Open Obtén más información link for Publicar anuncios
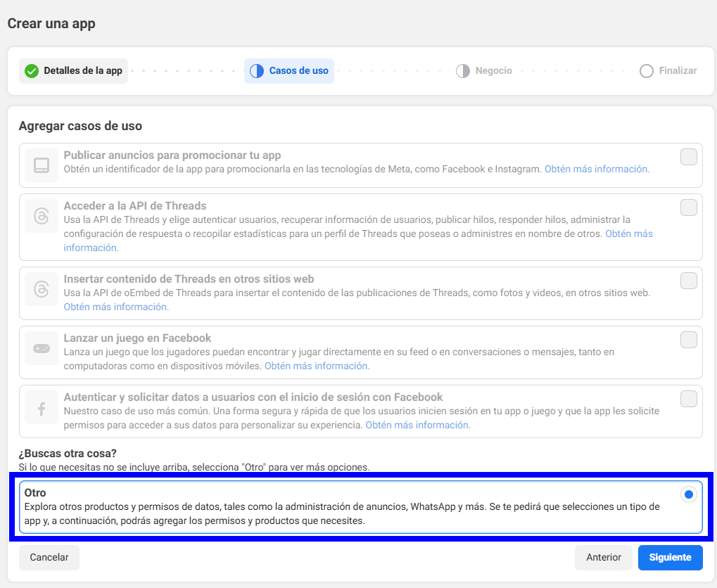Viewport: 717px width, 588px height. 597,170
